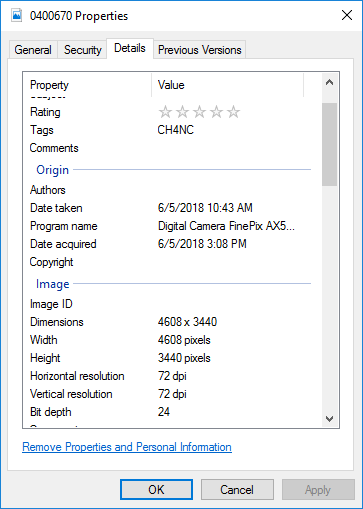Click the scroll up arrow
363x509 pixels.
point(329,82)
